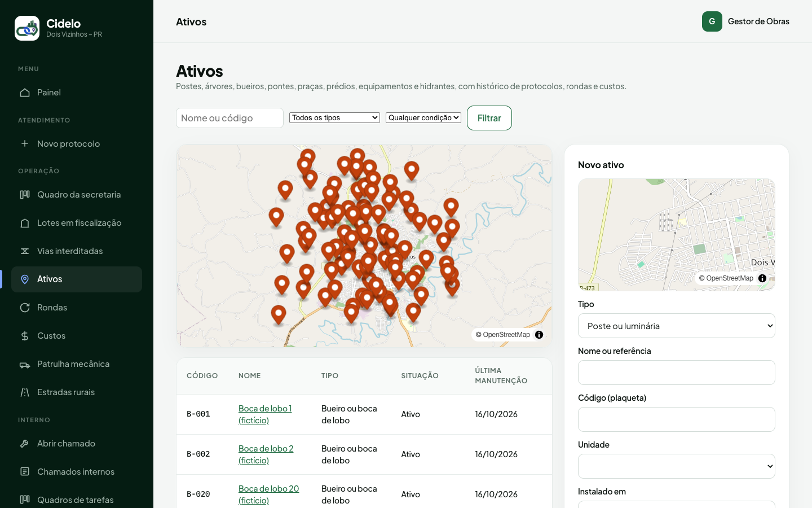
Task: Expand the Tipo select showing Poste ou luminária
Action: point(677,326)
